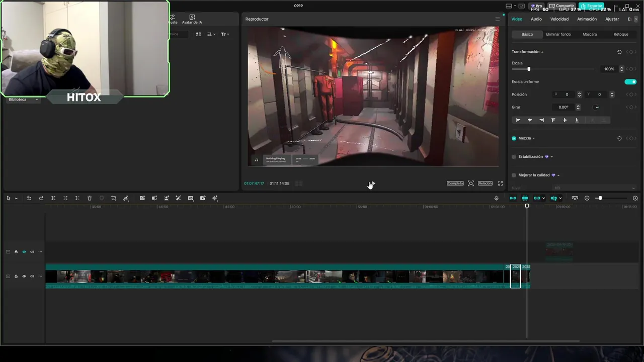Click the Completa preview quality button

pyautogui.click(x=455, y=184)
